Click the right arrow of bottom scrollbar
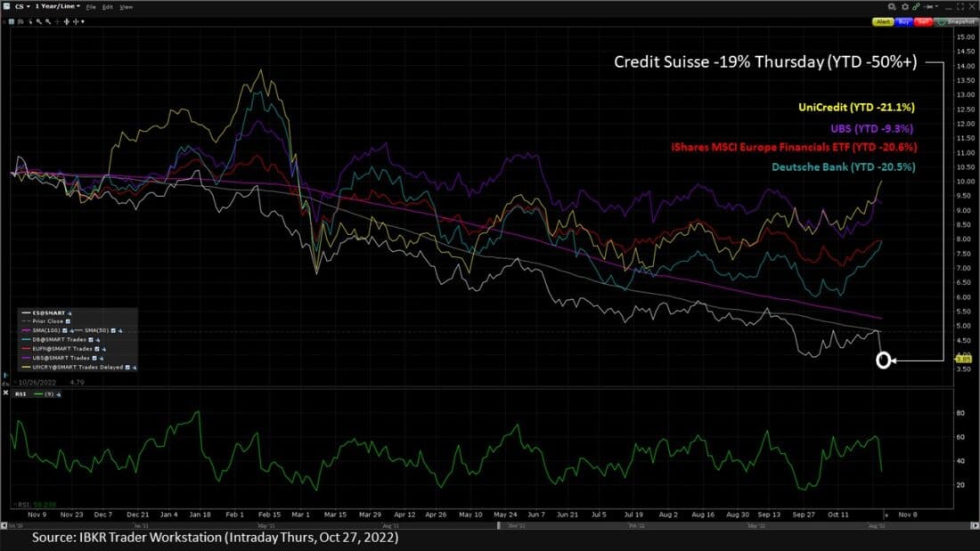 point(975,526)
